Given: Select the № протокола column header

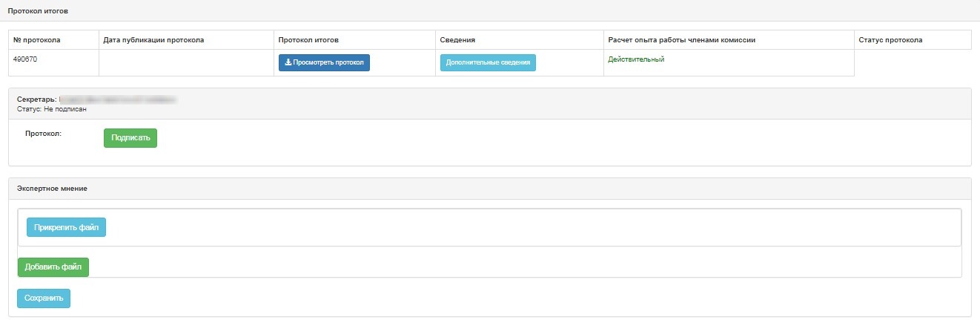Looking at the screenshot, I should 36,39.
